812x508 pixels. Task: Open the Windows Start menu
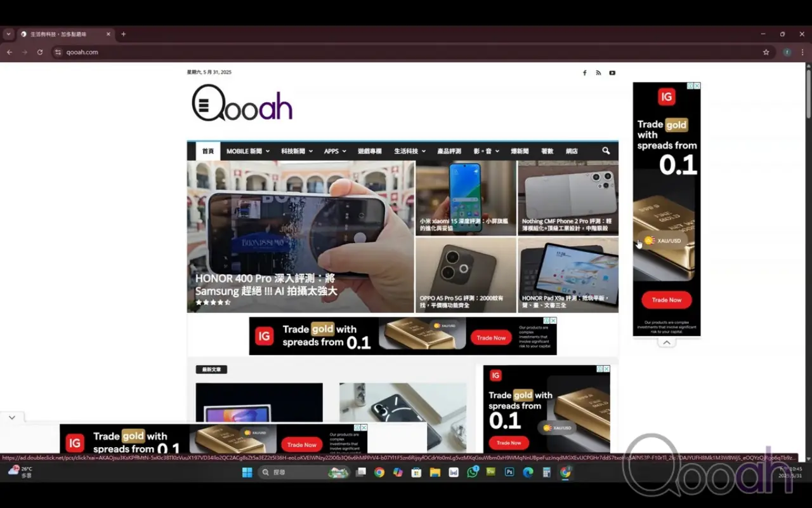[x=247, y=472]
